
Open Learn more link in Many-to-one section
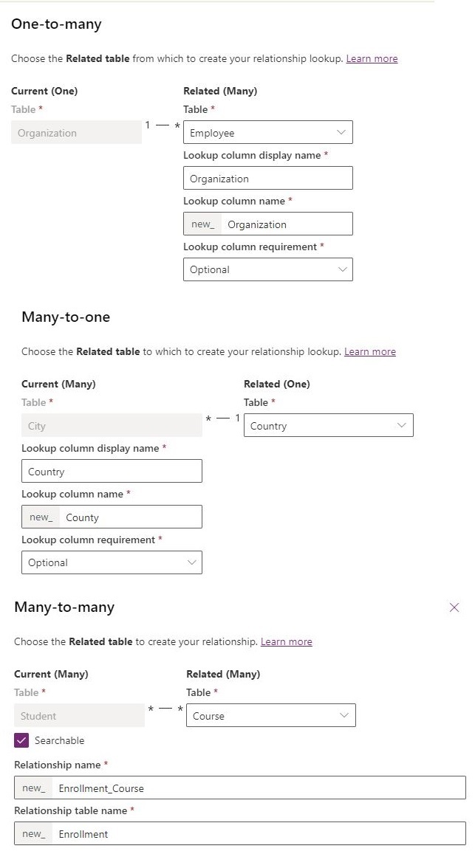tap(370, 351)
